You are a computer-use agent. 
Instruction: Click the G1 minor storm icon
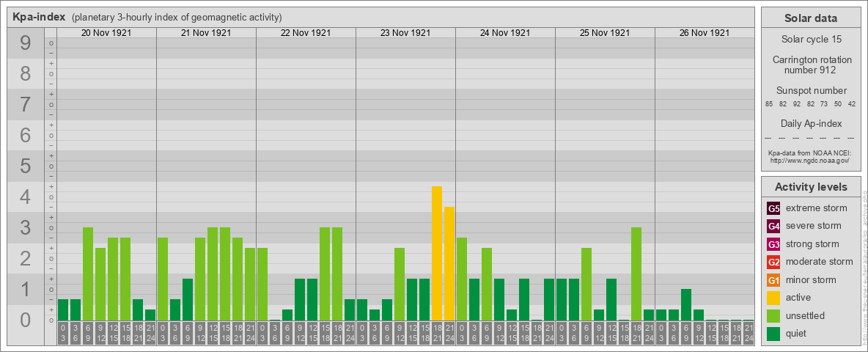pos(773,279)
